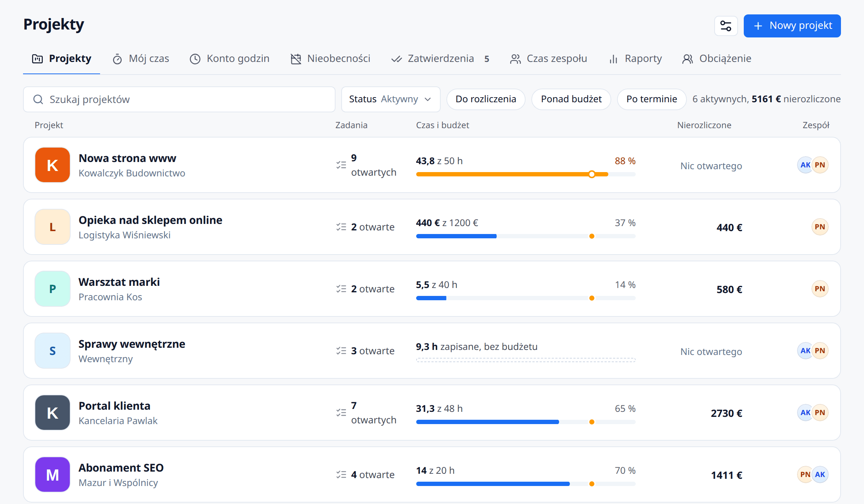Go to the Nieobecności tab
Image resolution: width=864 pixels, height=504 pixels.
[x=330, y=59]
